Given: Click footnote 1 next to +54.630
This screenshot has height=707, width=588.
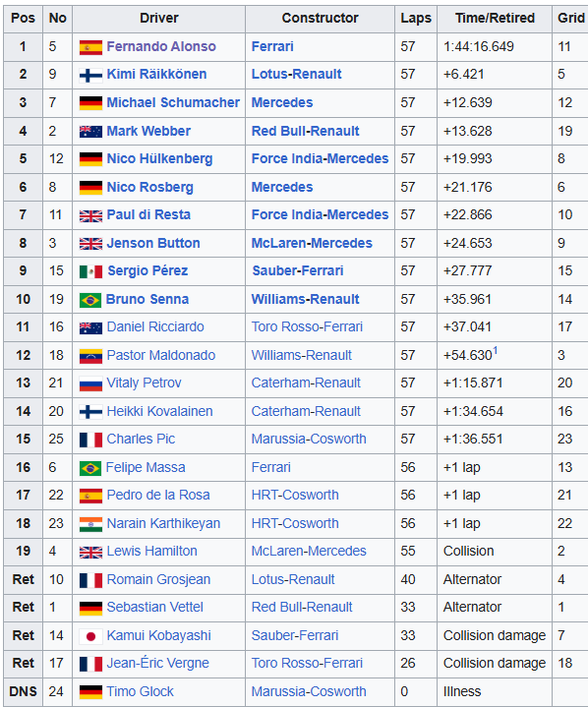Looking at the screenshot, I should pyautogui.click(x=496, y=350).
